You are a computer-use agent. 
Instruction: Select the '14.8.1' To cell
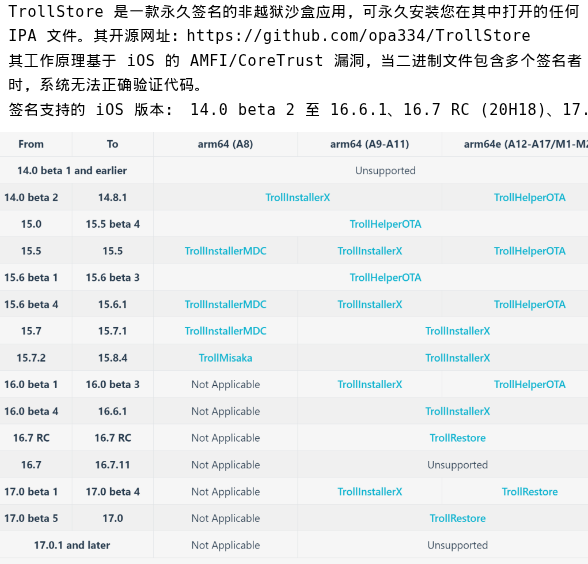tap(112, 197)
